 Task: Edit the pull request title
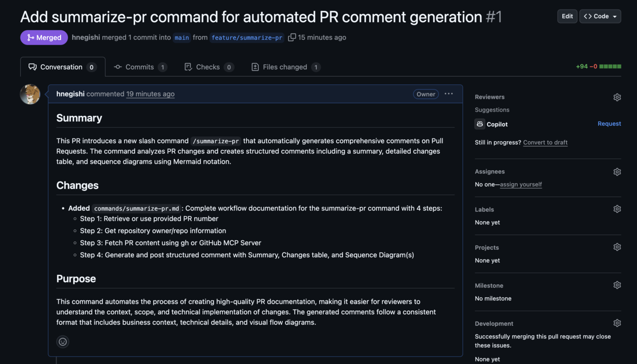point(567,16)
